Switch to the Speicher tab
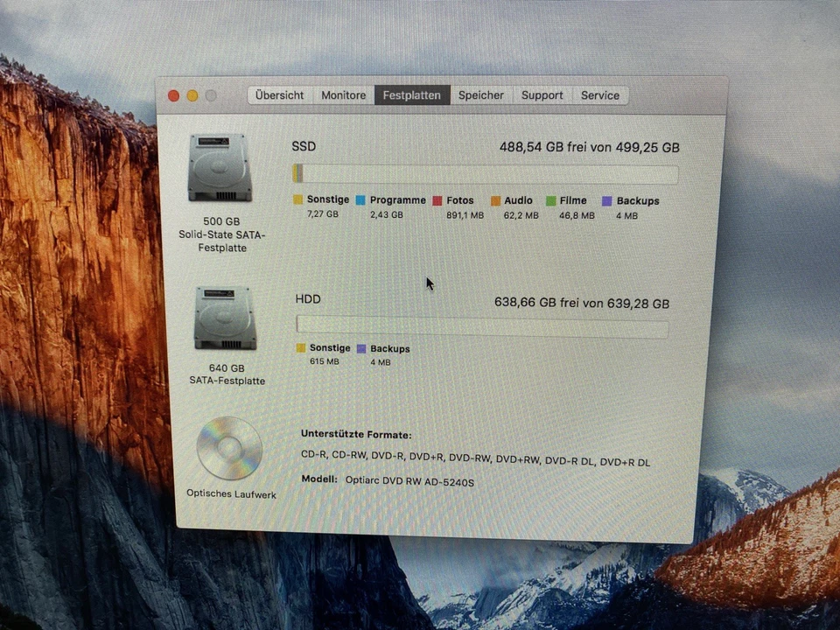 point(480,95)
